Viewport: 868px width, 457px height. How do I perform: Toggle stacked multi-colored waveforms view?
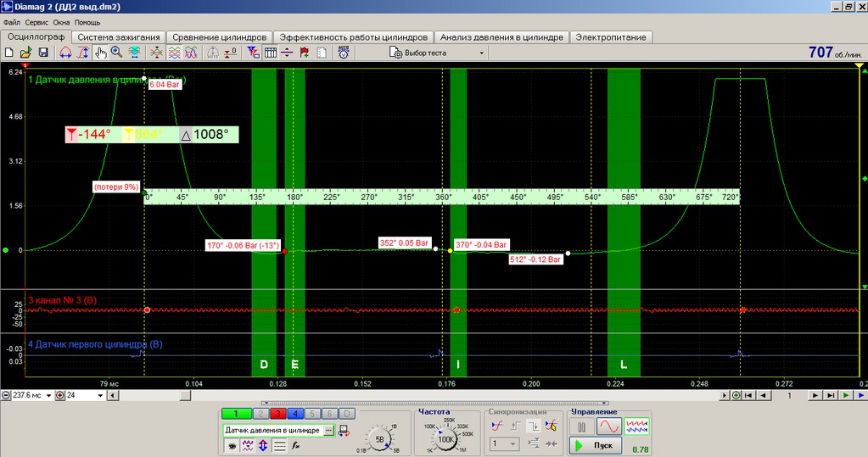tap(175, 53)
